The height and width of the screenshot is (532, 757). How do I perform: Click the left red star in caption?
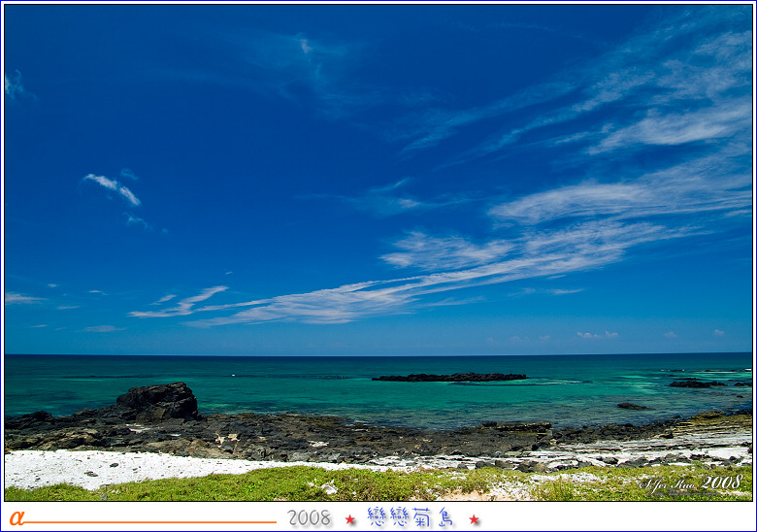point(349,519)
